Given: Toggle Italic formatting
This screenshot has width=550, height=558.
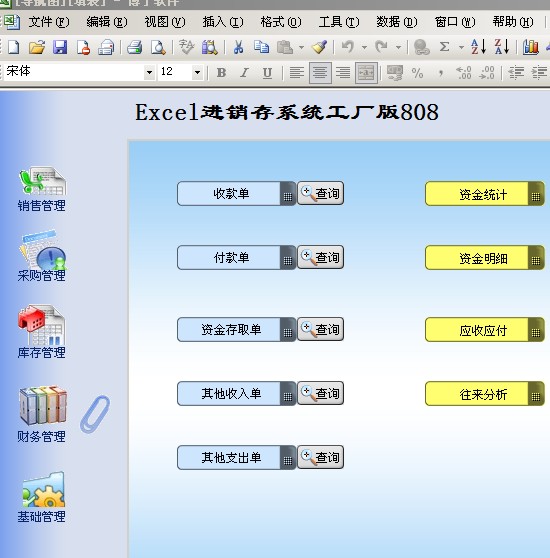Looking at the screenshot, I should (244, 73).
